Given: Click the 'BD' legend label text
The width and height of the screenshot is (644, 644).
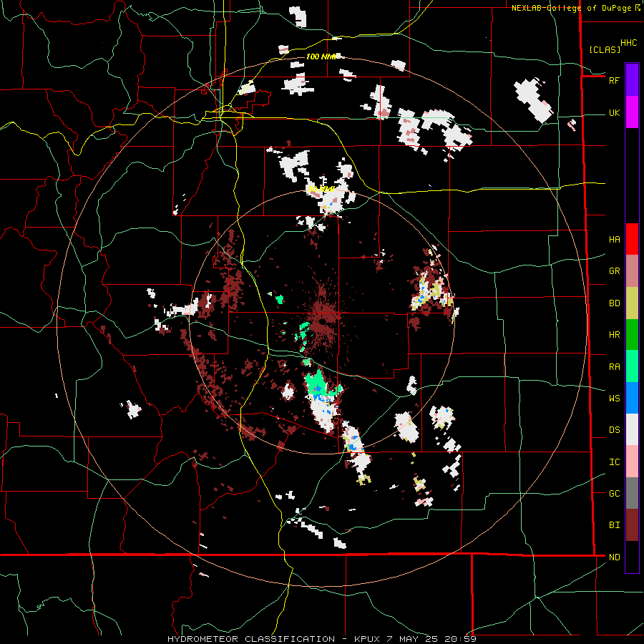Looking at the screenshot, I should click(x=614, y=303).
